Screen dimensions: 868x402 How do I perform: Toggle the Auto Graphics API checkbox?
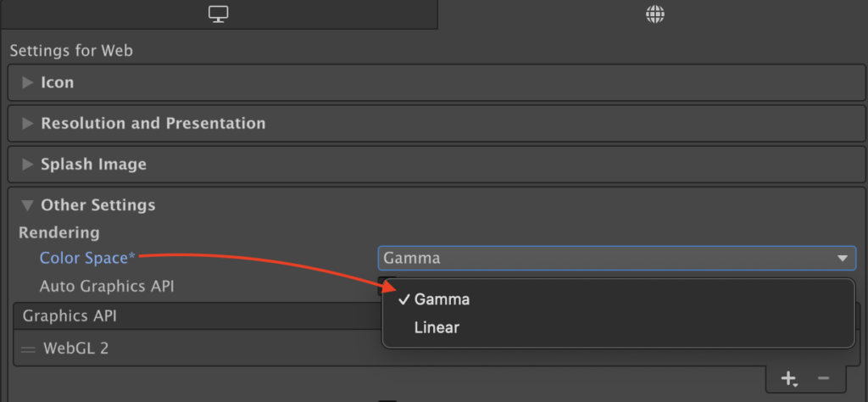click(x=387, y=283)
